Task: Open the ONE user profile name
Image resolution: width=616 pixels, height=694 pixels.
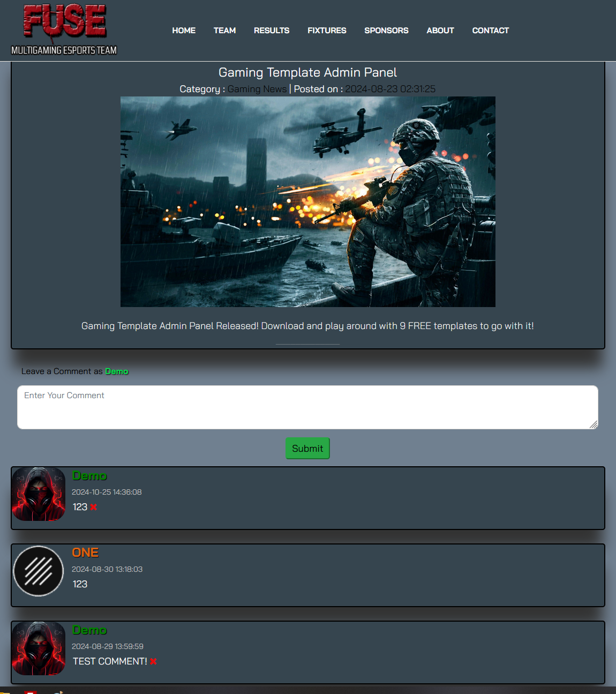Action: click(x=85, y=553)
